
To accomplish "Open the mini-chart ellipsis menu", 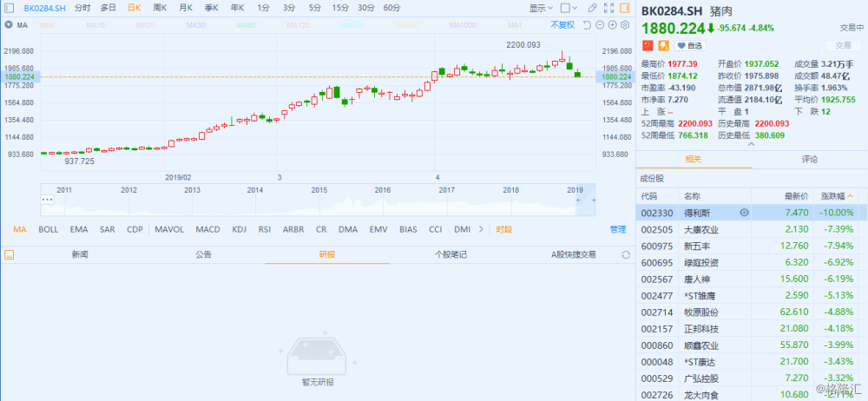I will tap(47, 199).
